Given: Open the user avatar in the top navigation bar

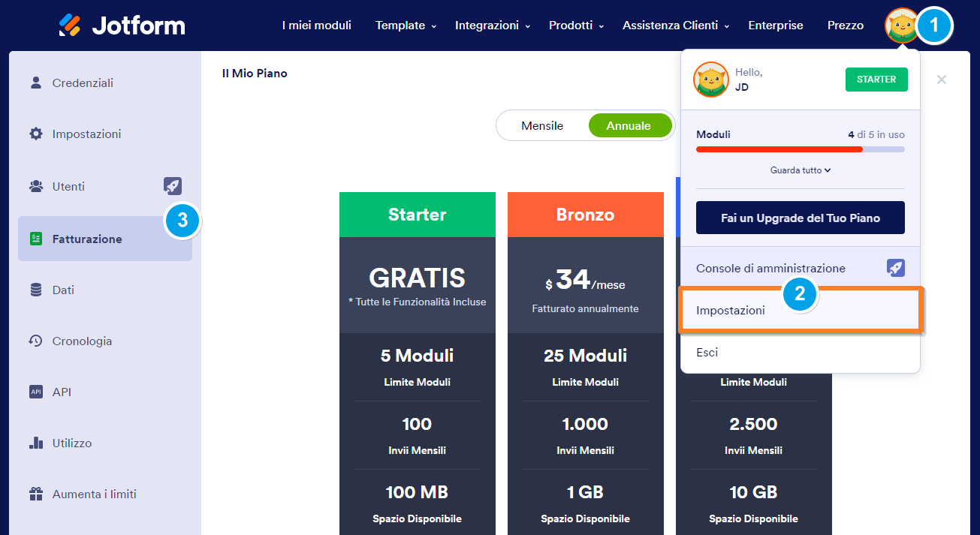Looking at the screenshot, I should (902, 26).
